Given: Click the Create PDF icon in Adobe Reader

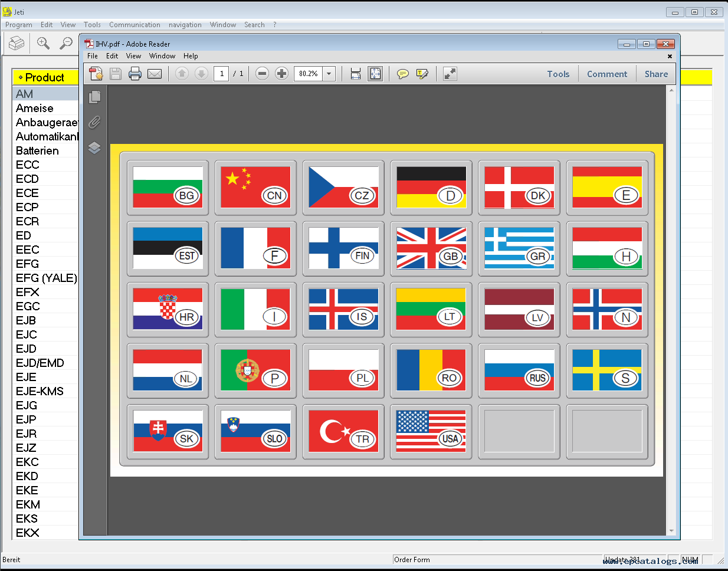Looking at the screenshot, I should (96, 74).
